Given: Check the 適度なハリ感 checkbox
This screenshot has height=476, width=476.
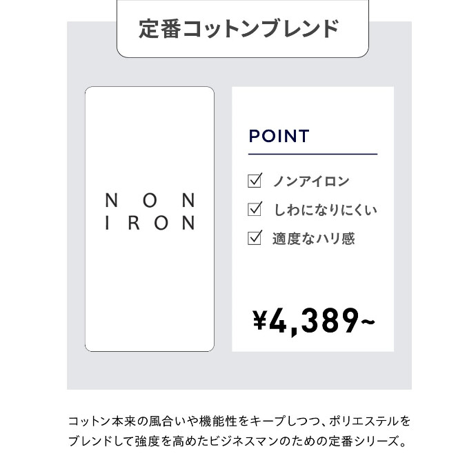Looking at the screenshot, I should tap(255, 239).
